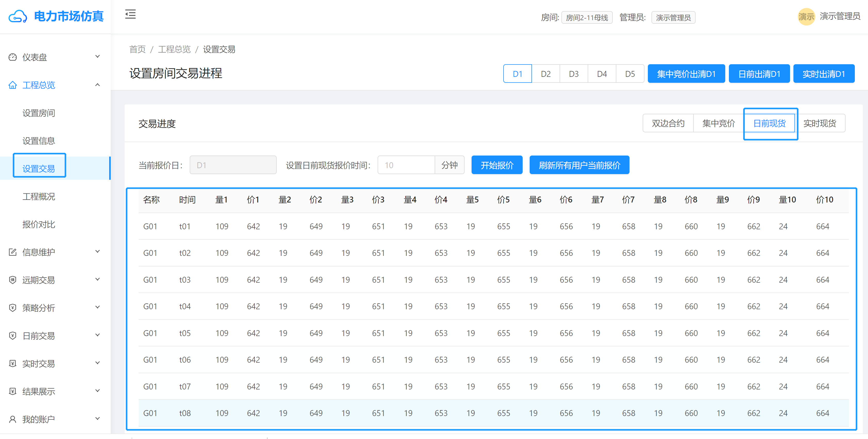The image size is (868, 439).
Task: Expand the 结果展示 menu chevron
Action: coord(98,391)
